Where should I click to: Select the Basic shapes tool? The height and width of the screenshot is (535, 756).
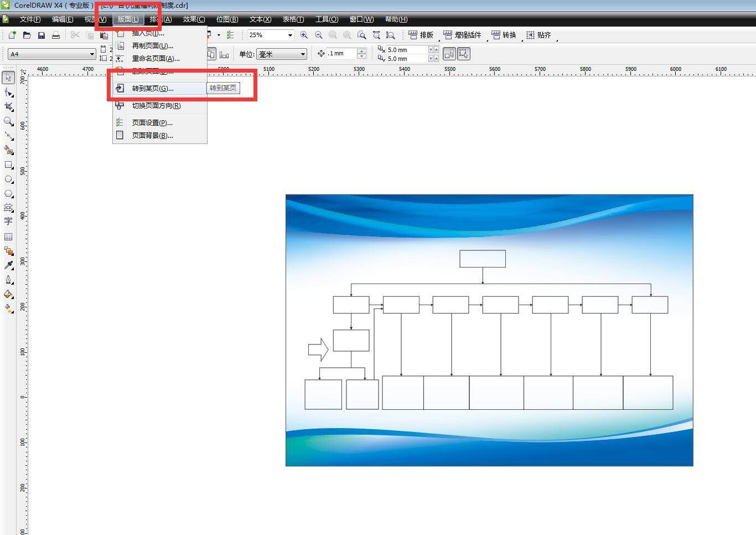[x=8, y=208]
